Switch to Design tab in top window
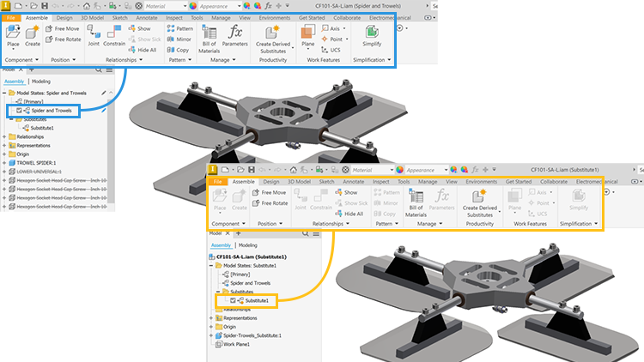The height and width of the screenshot is (362, 644). coord(64,18)
